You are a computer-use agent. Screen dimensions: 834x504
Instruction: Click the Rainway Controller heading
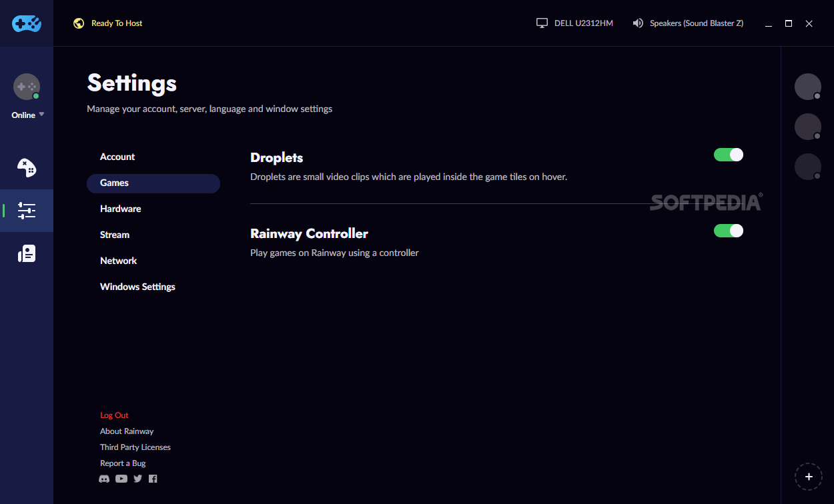[x=309, y=234]
